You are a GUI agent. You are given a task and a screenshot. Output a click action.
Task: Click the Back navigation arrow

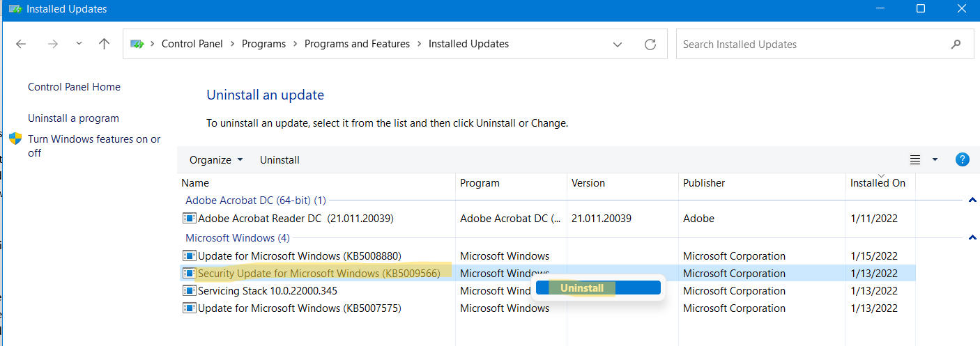[x=21, y=44]
